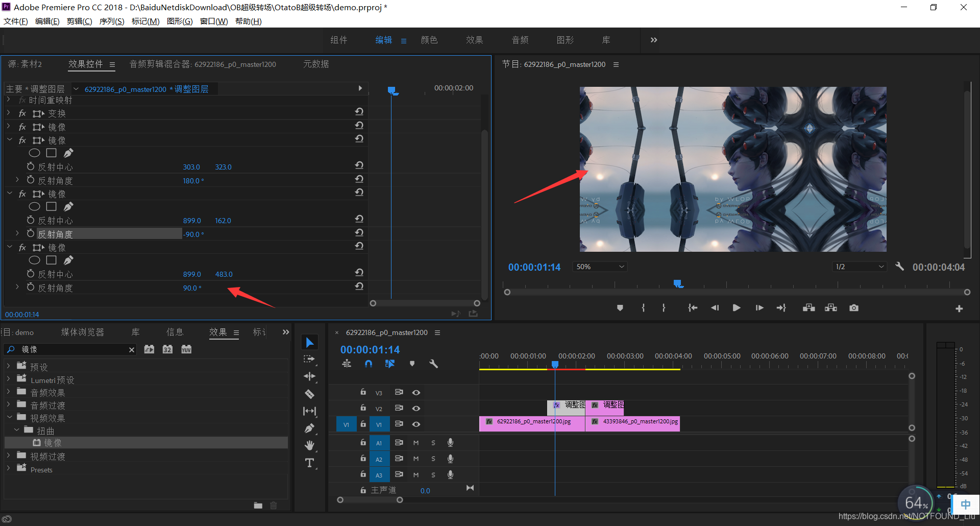Toggle V2 track output eye

coord(416,409)
